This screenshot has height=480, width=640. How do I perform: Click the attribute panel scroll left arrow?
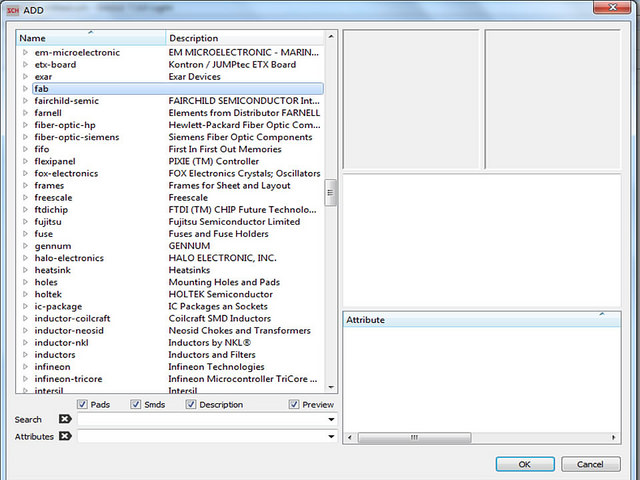[x=350, y=437]
